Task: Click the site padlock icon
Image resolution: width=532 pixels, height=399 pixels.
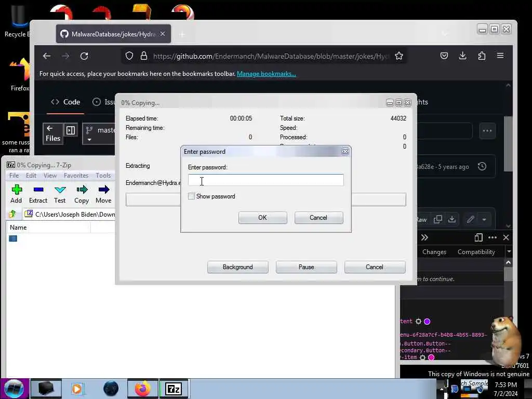Action: point(144,56)
